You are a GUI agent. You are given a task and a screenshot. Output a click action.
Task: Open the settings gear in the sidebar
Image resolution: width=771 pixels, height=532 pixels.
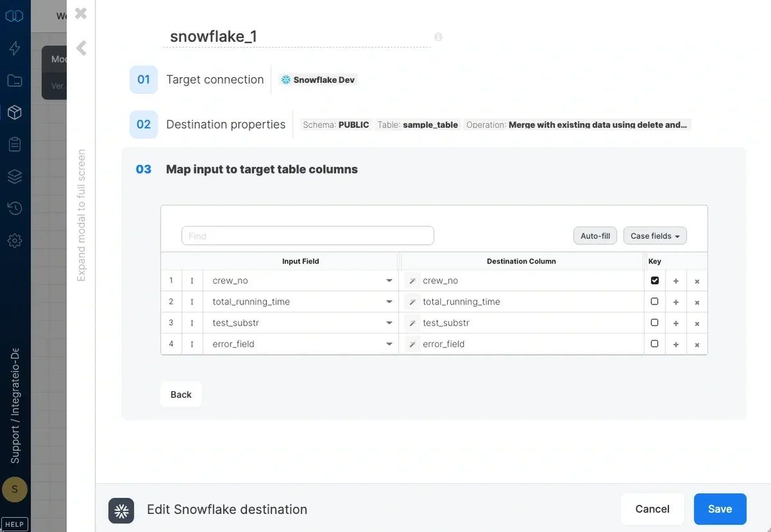14,240
